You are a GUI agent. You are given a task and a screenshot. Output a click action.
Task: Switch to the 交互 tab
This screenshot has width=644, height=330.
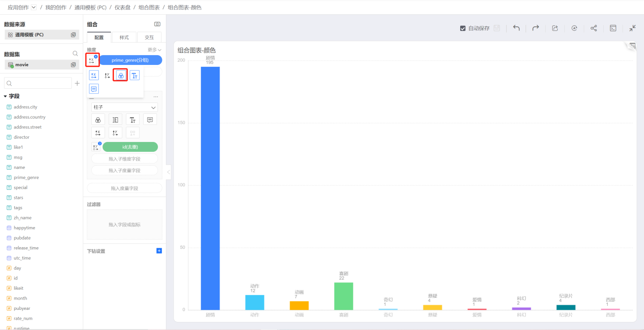coord(149,38)
